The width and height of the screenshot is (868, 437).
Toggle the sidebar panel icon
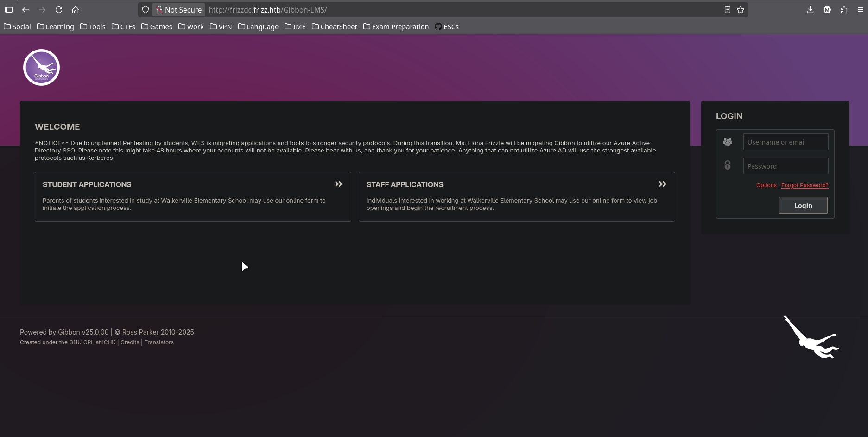click(x=9, y=10)
